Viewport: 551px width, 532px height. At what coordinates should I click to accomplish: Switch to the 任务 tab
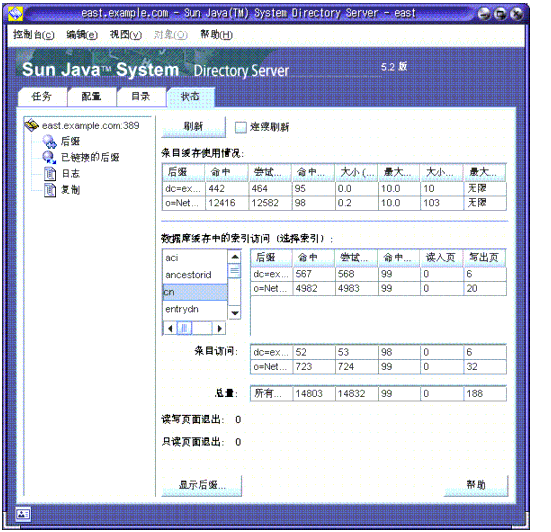pyautogui.click(x=42, y=97)
